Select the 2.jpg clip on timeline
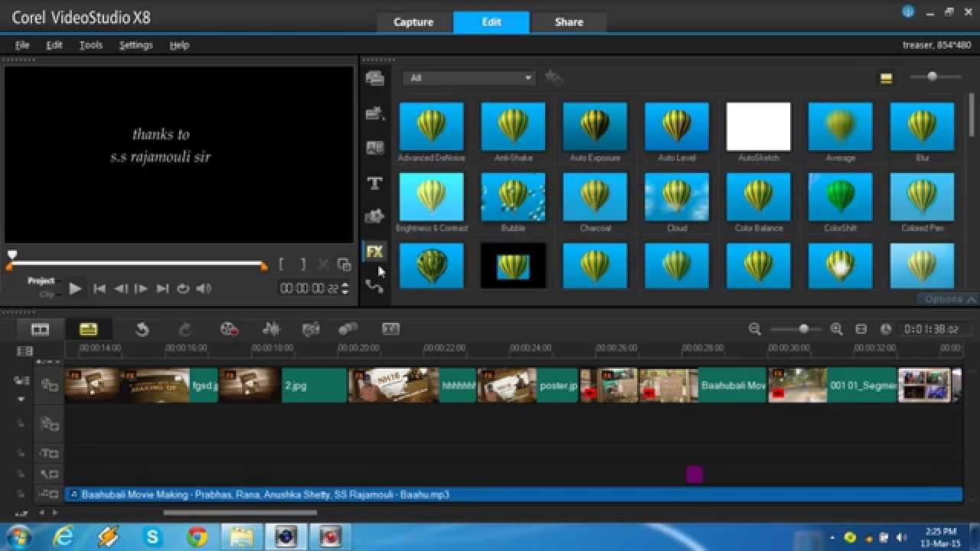 tap(283, 386)
